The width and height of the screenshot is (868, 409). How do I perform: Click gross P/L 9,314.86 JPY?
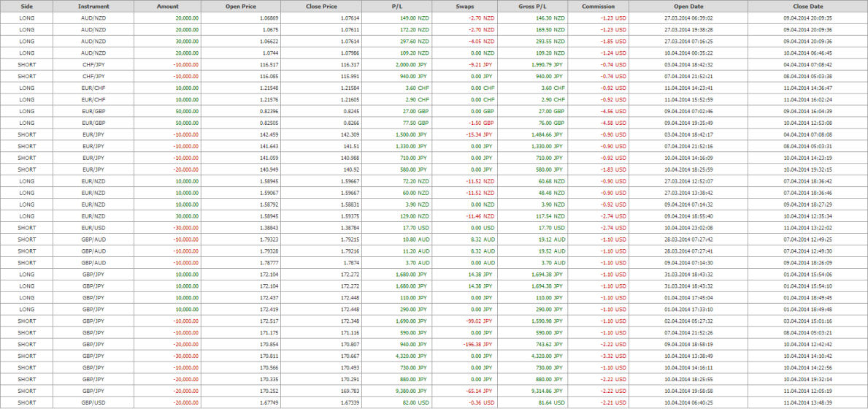click(x=547, y=390)
